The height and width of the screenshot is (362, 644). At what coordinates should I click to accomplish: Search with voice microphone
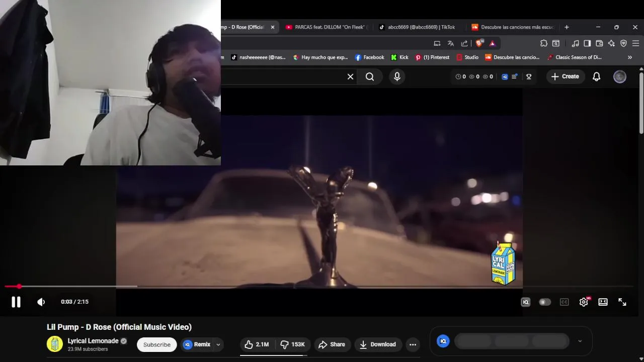point(397,76)
